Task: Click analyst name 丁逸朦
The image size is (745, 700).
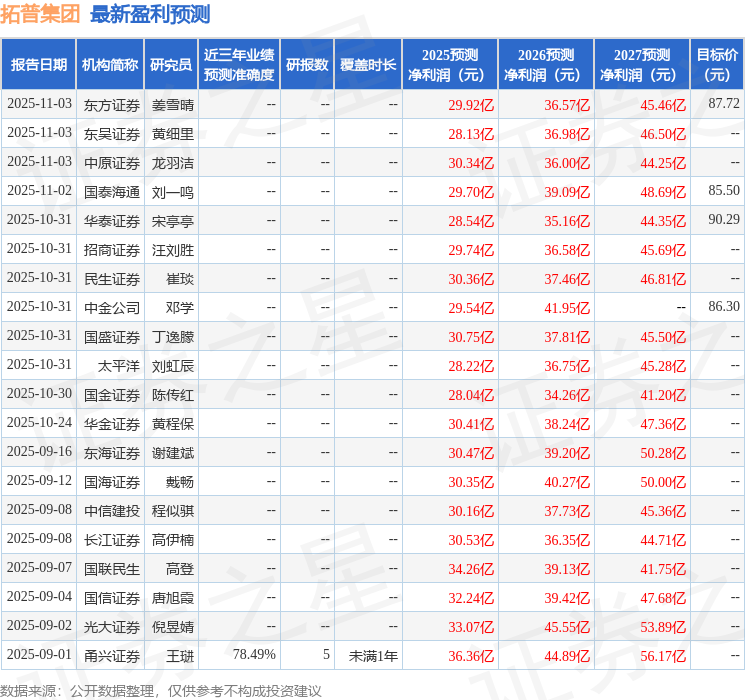Action: 173,337
